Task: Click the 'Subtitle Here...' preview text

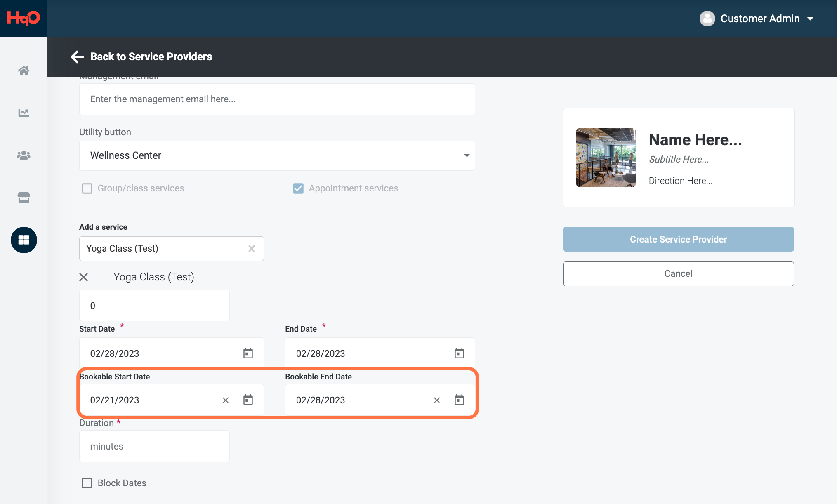Action: [x=679, y=159]
